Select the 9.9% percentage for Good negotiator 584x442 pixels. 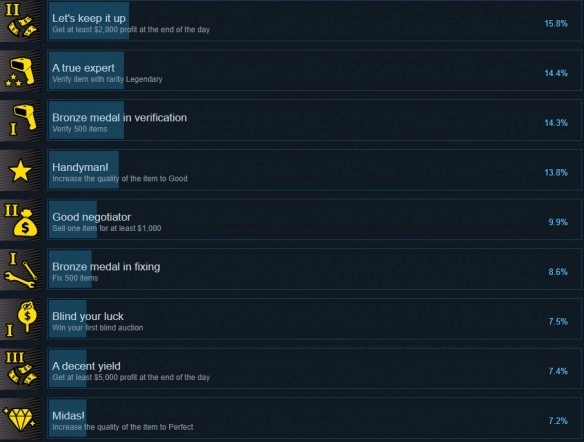point(558,222)
